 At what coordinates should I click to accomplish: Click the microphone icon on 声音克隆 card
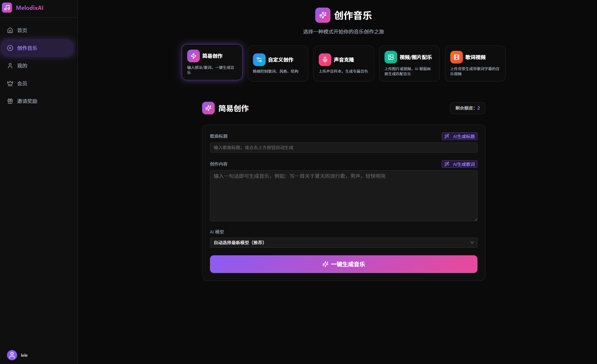point(325,60)
